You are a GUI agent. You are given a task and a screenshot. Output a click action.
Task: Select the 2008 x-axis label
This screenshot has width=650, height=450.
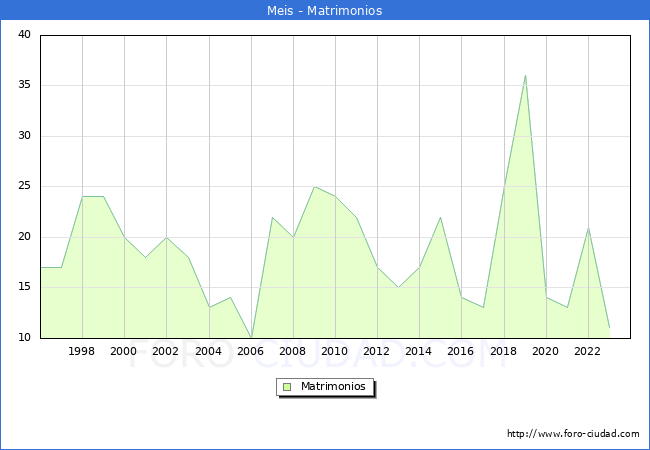coord(293,351)
